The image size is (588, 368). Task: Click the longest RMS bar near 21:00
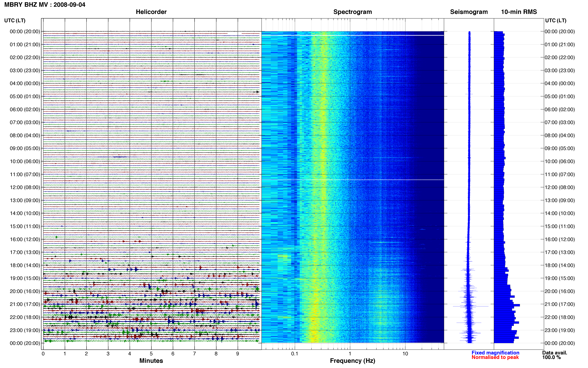pos(507,305)
